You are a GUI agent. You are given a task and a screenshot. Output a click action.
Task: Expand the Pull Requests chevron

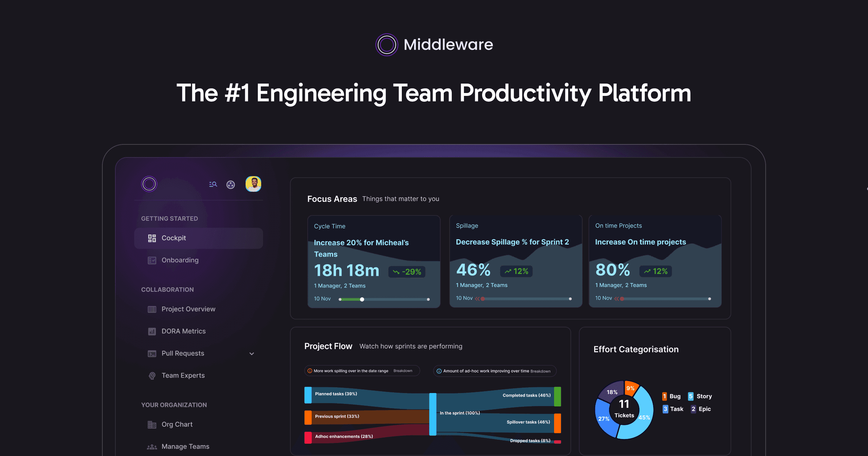click(252, 354)
